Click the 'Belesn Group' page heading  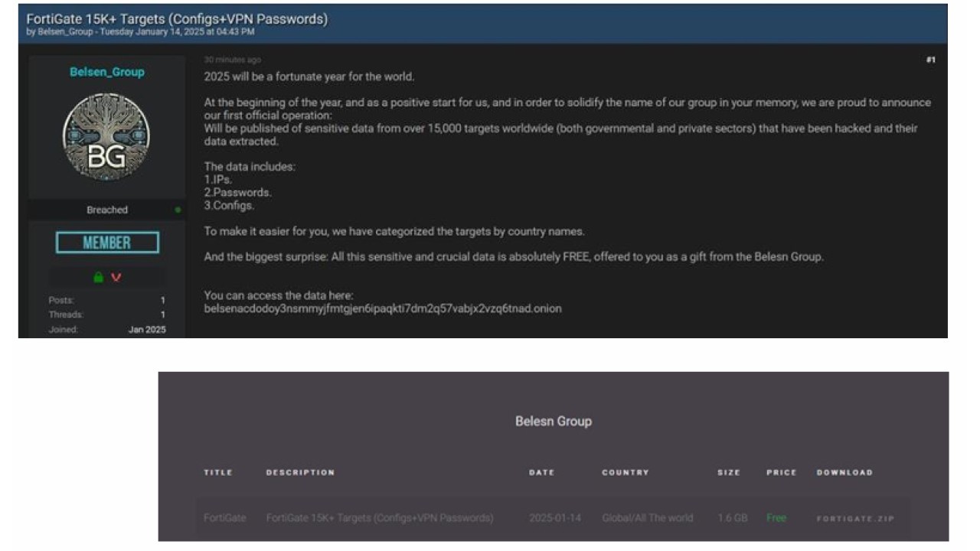pos(554,421)
